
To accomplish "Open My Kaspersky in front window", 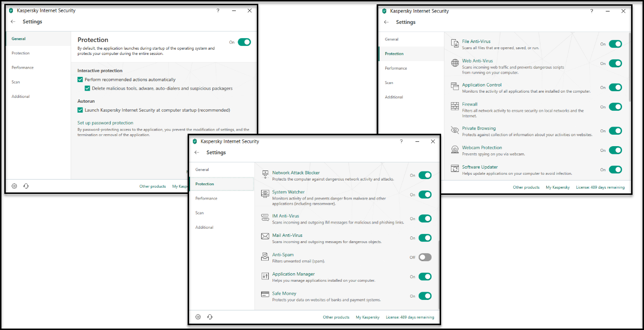I will (x=368, y=317).
